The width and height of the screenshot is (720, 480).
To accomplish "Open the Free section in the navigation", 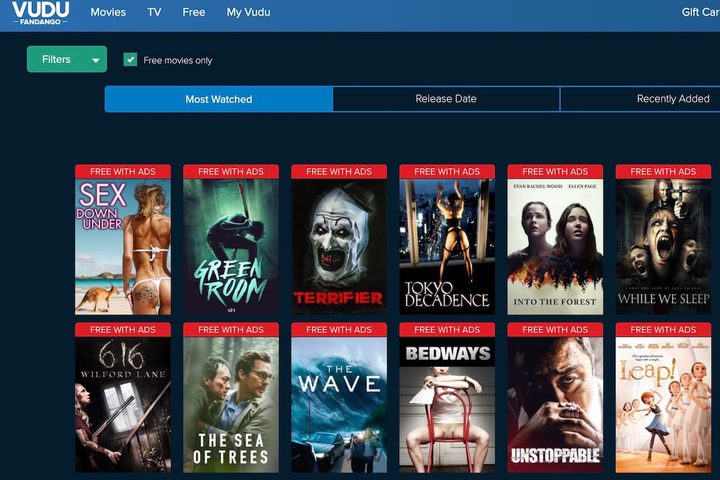I will coord(194,12).
